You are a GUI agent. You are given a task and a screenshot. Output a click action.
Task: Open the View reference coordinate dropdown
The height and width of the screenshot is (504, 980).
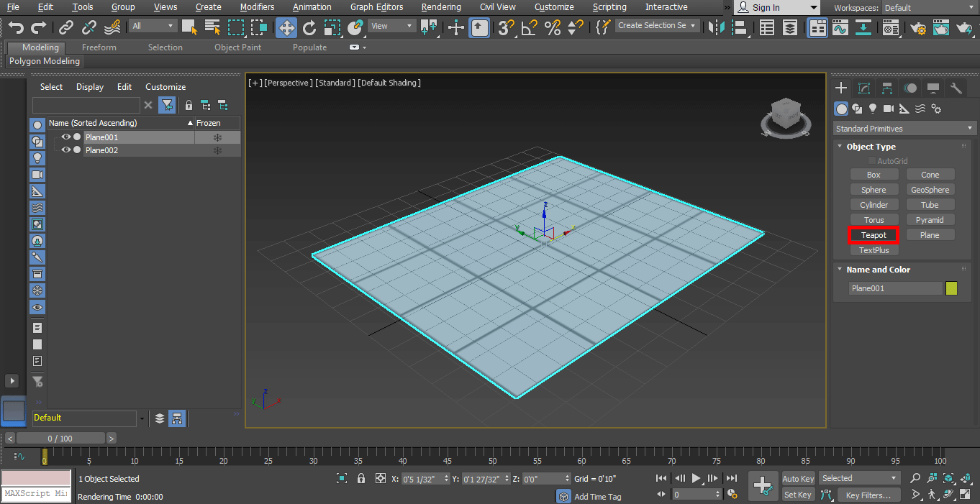pos(391,26)
